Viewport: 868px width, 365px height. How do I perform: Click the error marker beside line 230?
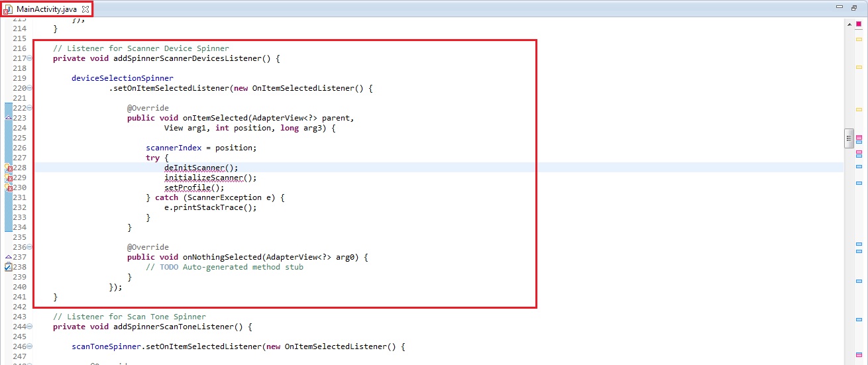(x=9, y=188)
